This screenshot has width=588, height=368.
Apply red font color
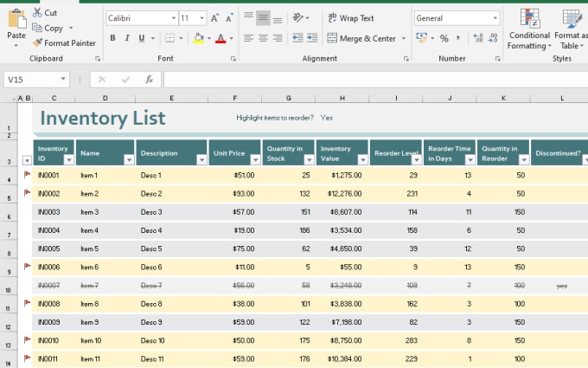(x=220, y=38)
